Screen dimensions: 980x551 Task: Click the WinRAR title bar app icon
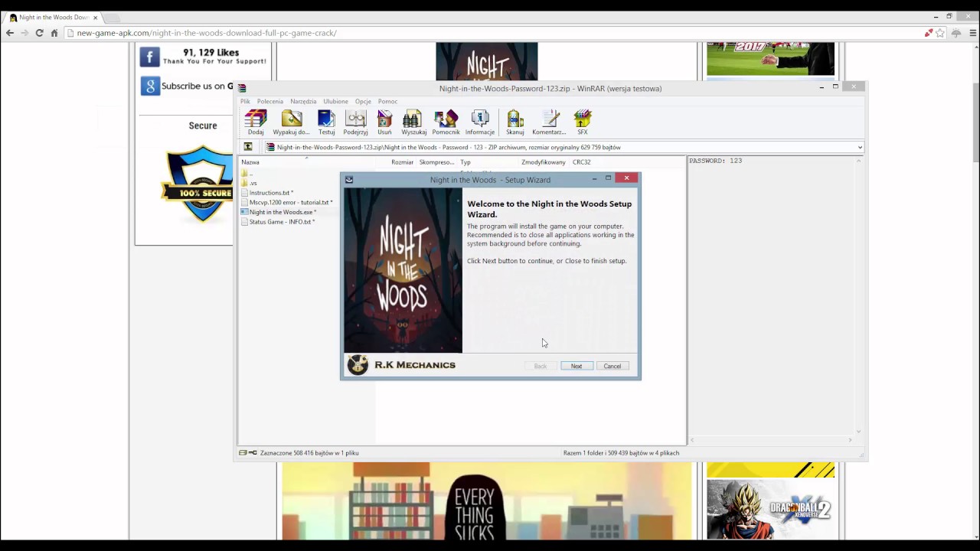coord(242,89)
